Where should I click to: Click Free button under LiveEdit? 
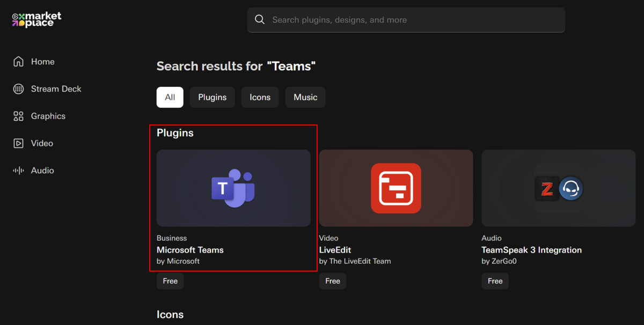[x=333, y=281]
